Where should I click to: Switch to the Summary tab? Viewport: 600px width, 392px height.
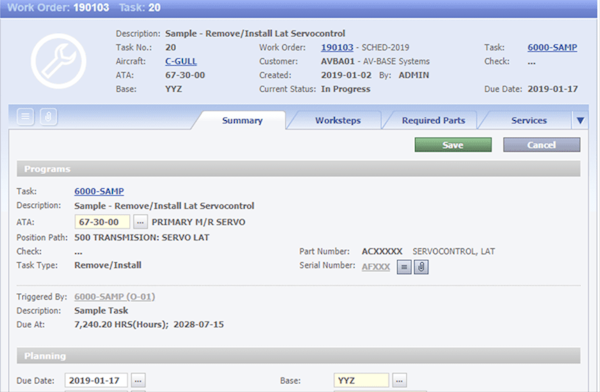(x=242, y=121)
